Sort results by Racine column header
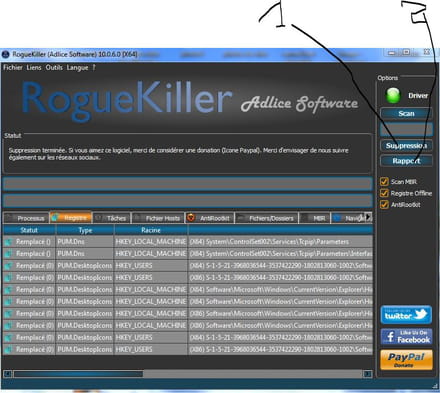Screen dimensions: 440x393 pos(151,230)
